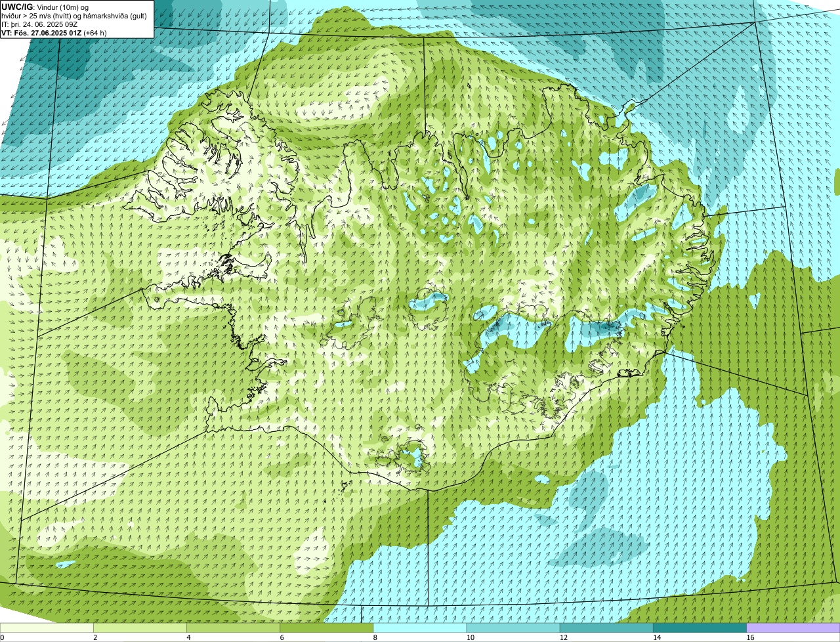Click the 4–6 green legend color segment

(233, 628)
